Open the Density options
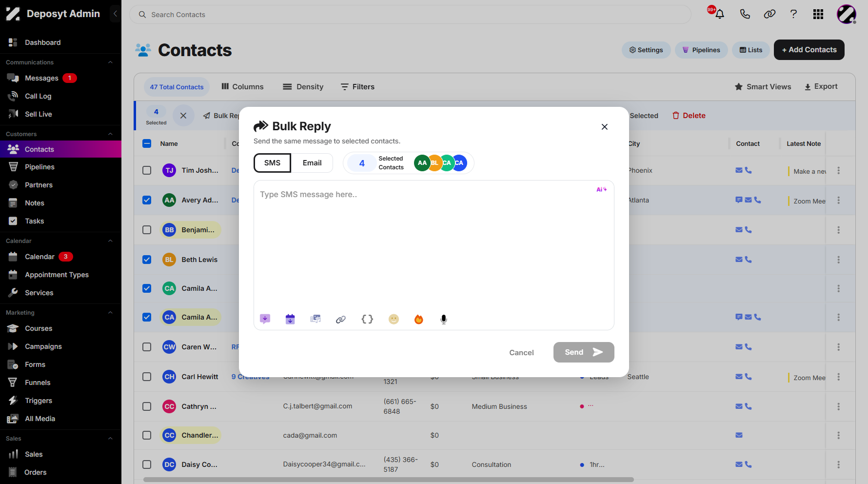 pos(303,87)
